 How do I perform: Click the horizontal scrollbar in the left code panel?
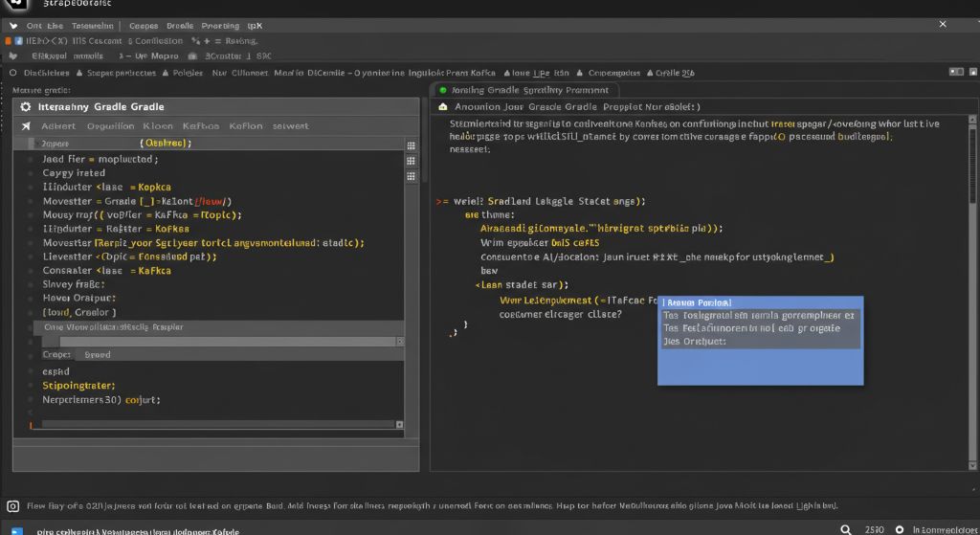pos(218,425)
